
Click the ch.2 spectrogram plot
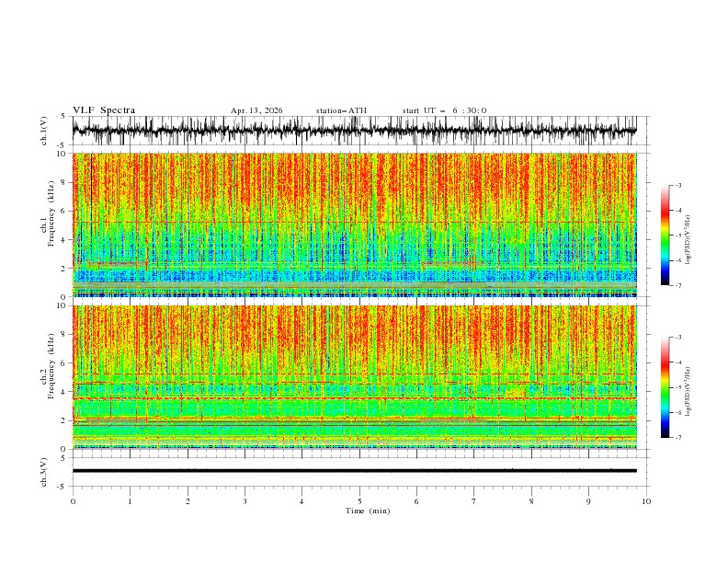click(x=354, y=377)
